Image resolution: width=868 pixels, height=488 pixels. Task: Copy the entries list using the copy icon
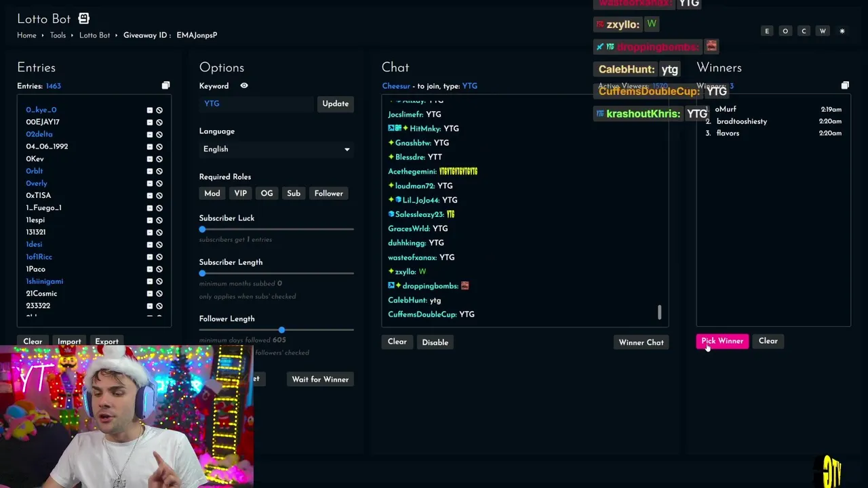click(165, 85)
